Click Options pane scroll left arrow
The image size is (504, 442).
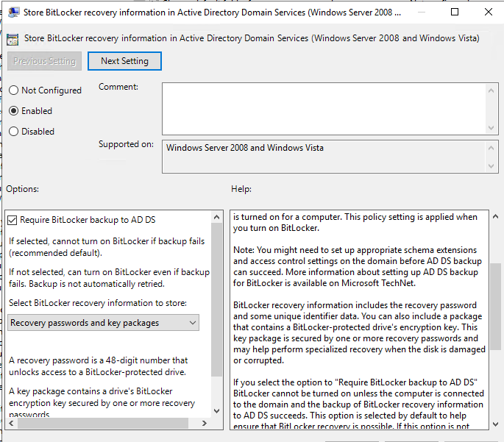point(11,423)
